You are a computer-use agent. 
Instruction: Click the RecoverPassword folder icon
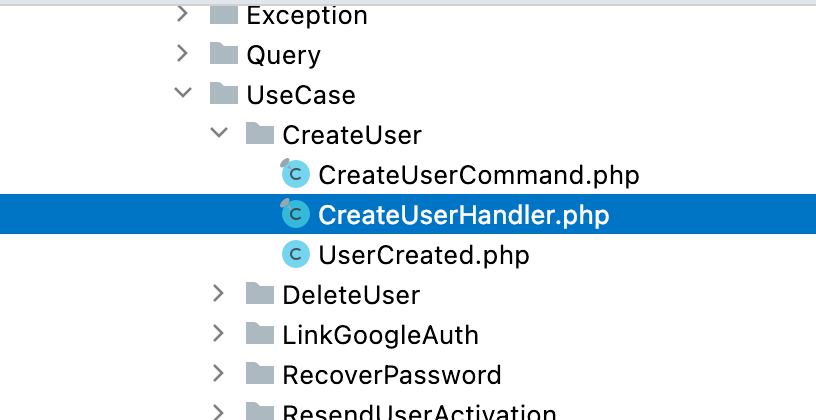[x=260, y=374]
